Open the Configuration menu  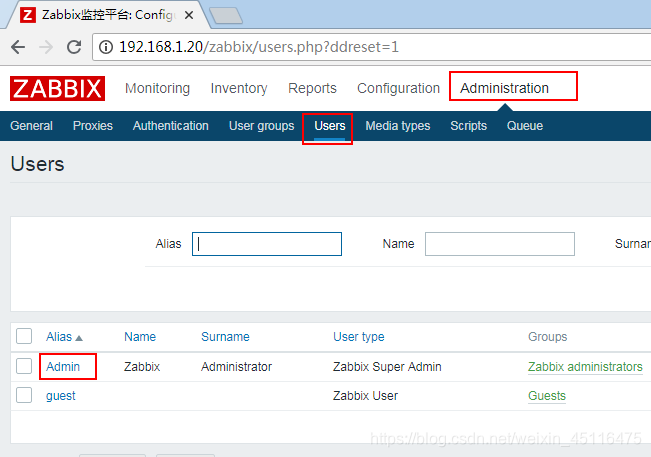pos(398,88)
